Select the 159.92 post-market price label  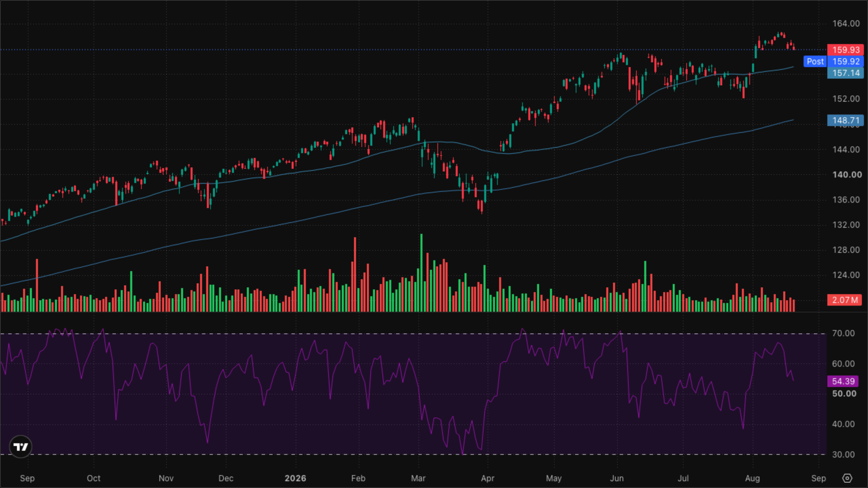(846, 61)
